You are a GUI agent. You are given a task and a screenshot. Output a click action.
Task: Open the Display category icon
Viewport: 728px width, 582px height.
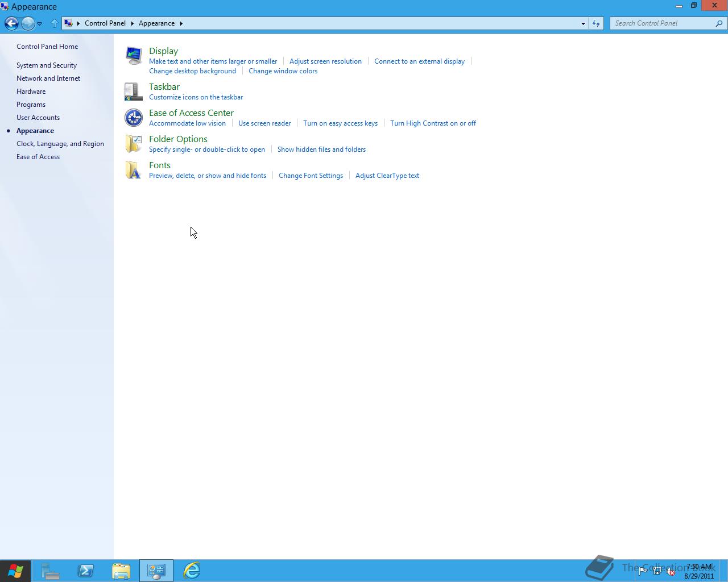134,56
